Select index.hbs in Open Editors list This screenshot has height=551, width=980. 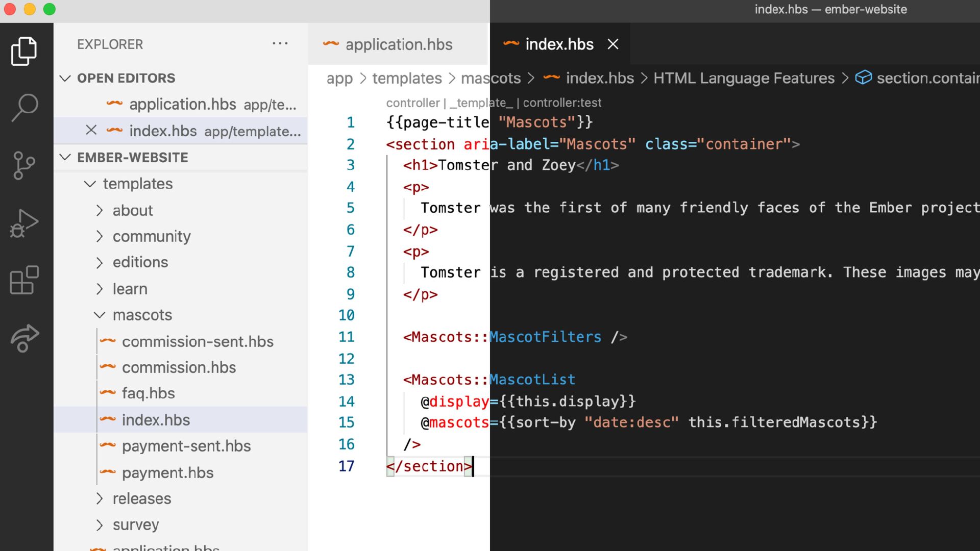[x=181, y=131]
